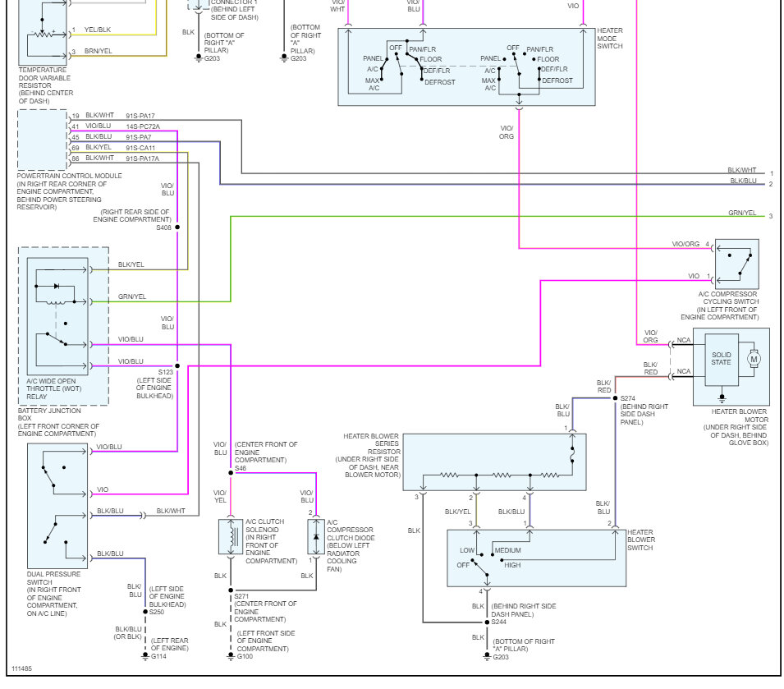
Task: Click the VIO/YEL wire label
Action: click(x=220, y=497)
